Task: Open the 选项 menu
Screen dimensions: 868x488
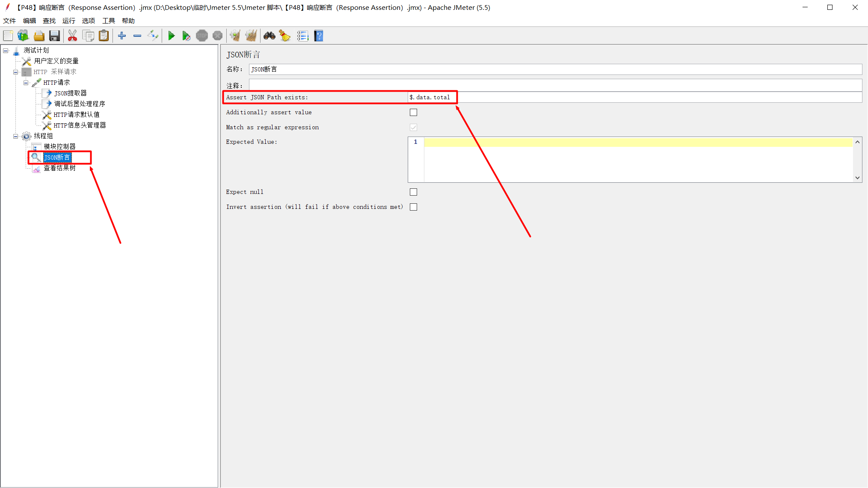Action: [x=89, y=21]
